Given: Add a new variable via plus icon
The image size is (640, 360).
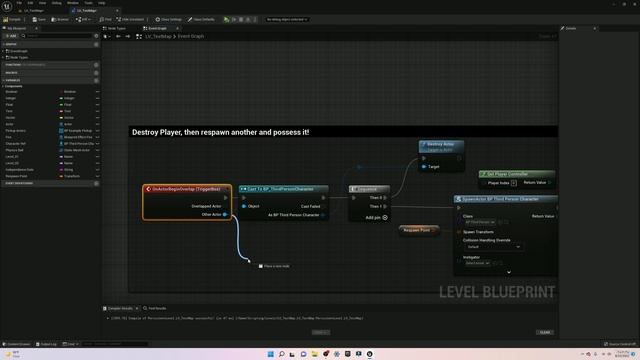Looking at the screenshot, I should 96,80.
